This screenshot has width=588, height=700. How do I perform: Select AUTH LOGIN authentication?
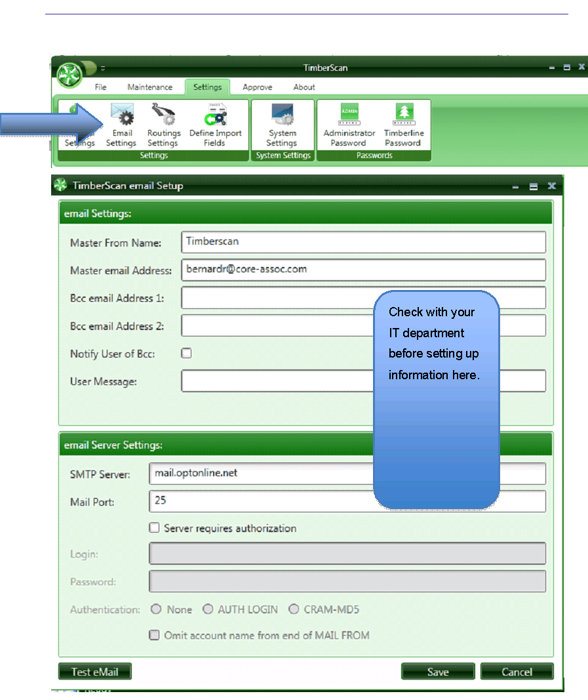208,609
